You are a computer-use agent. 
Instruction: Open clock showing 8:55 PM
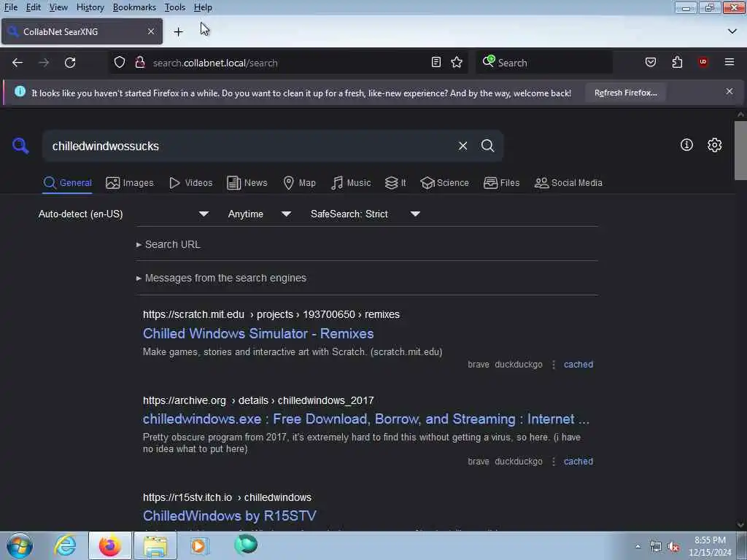(x=710, y=546)
